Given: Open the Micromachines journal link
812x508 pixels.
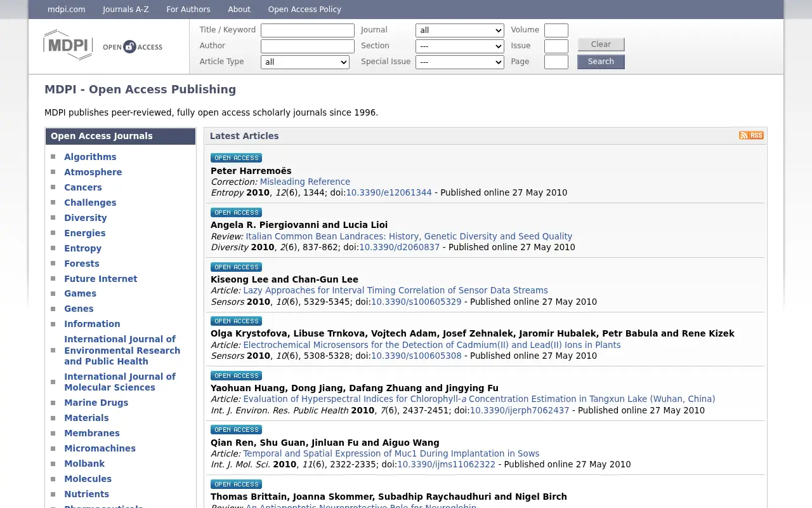Looking at the screenshot, I should pos(100,448).
